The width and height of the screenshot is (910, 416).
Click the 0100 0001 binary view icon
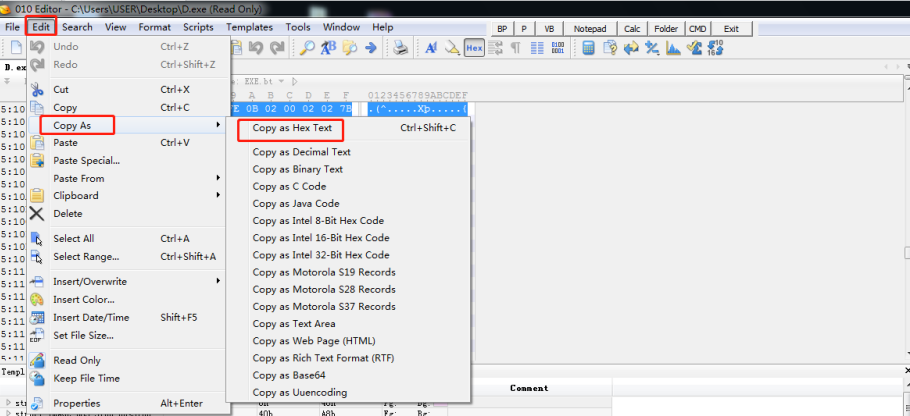pyautogui.click(x=558, y=48)
